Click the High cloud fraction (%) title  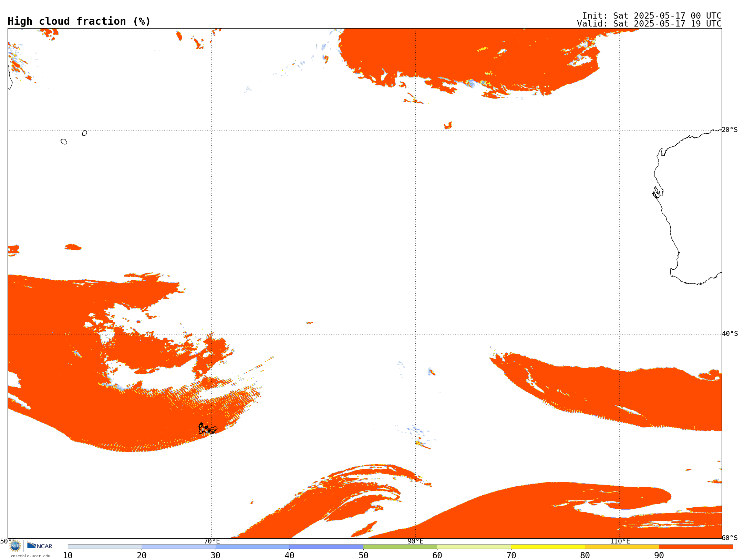tap(79, 21)
